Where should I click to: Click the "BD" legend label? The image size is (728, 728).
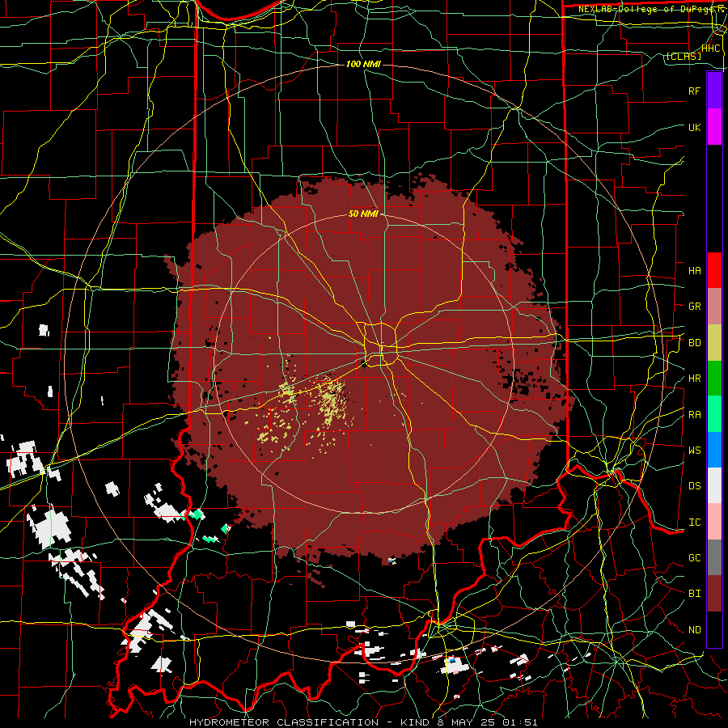click(694, 343)
